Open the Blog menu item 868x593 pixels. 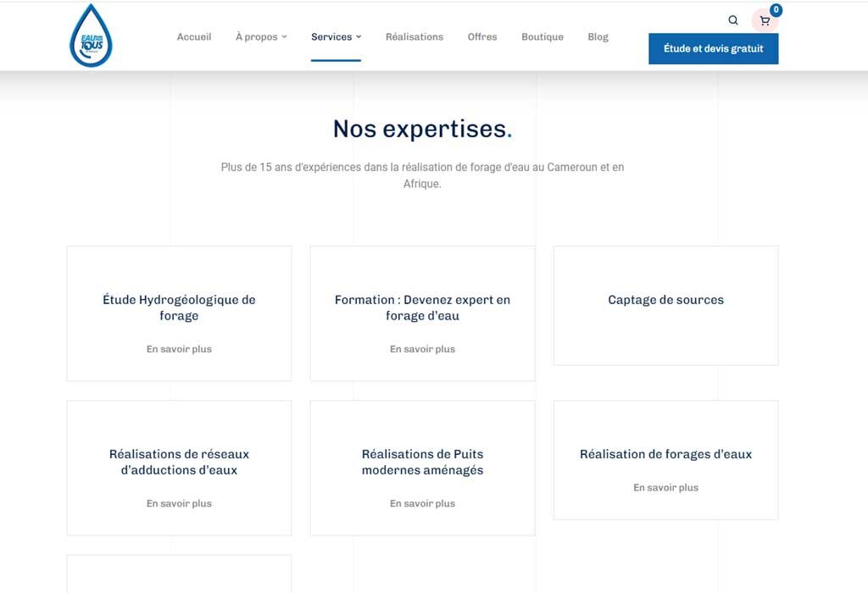pos(598,36)
